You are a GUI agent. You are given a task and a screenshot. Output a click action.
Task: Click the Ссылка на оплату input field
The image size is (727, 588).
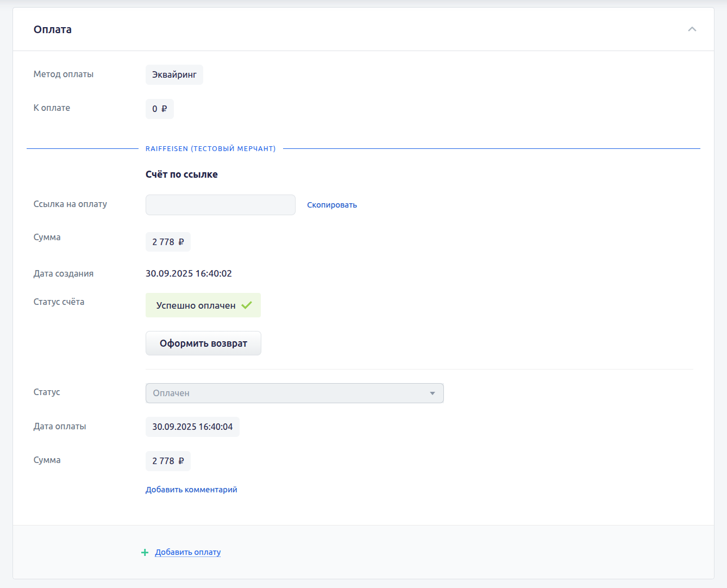click(x=220, y=205)
